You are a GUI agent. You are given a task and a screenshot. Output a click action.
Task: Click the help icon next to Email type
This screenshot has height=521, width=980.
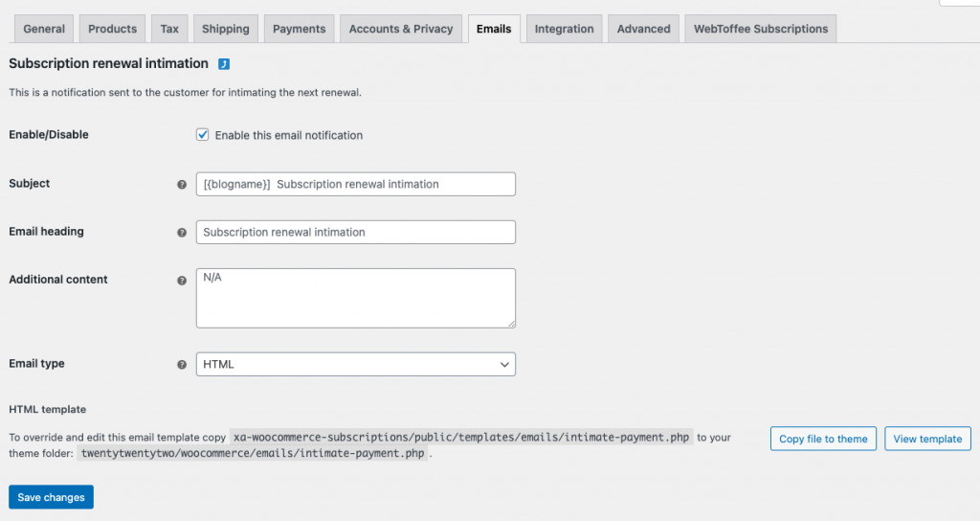point(182,365)
